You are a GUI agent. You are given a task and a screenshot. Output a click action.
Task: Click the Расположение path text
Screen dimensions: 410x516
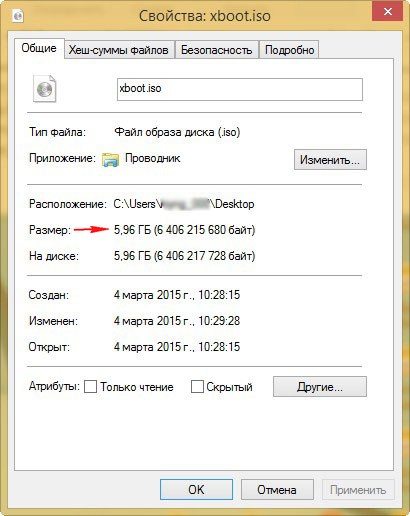pyautogui.click(x=184, y=204)
